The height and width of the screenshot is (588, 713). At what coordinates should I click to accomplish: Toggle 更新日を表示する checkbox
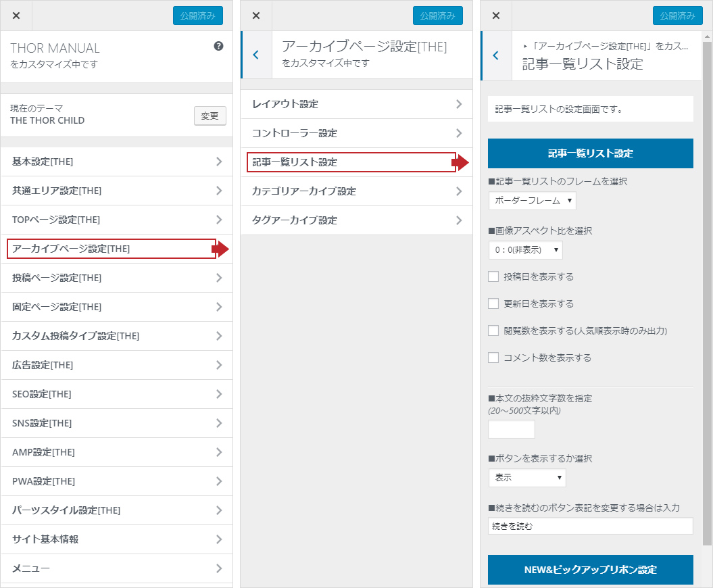pyautogui.click(x=493, y=303)
